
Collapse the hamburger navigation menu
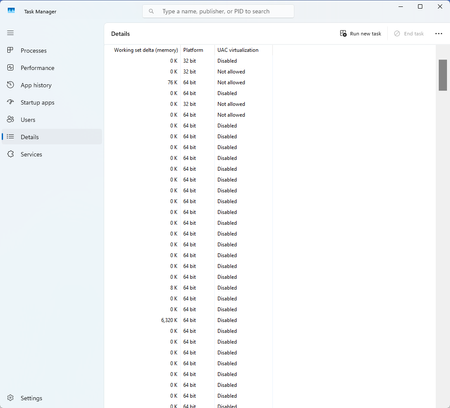[10, 33]
